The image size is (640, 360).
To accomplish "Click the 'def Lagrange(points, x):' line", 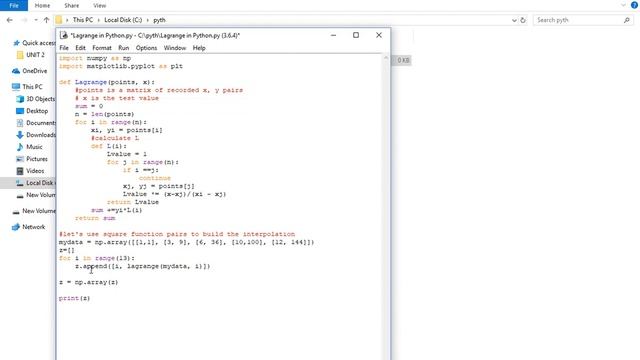I will coord(107,82).
